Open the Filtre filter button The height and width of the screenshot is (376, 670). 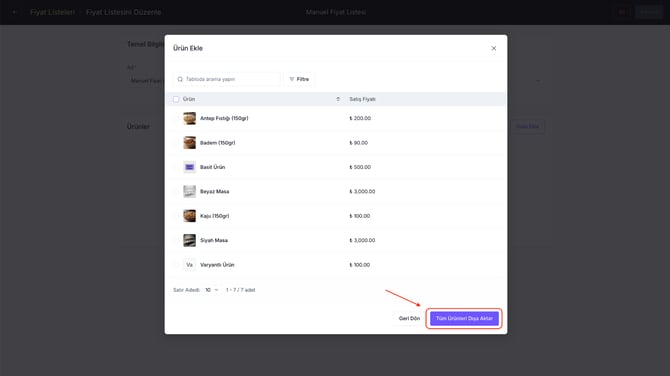[x=299, y=79]
